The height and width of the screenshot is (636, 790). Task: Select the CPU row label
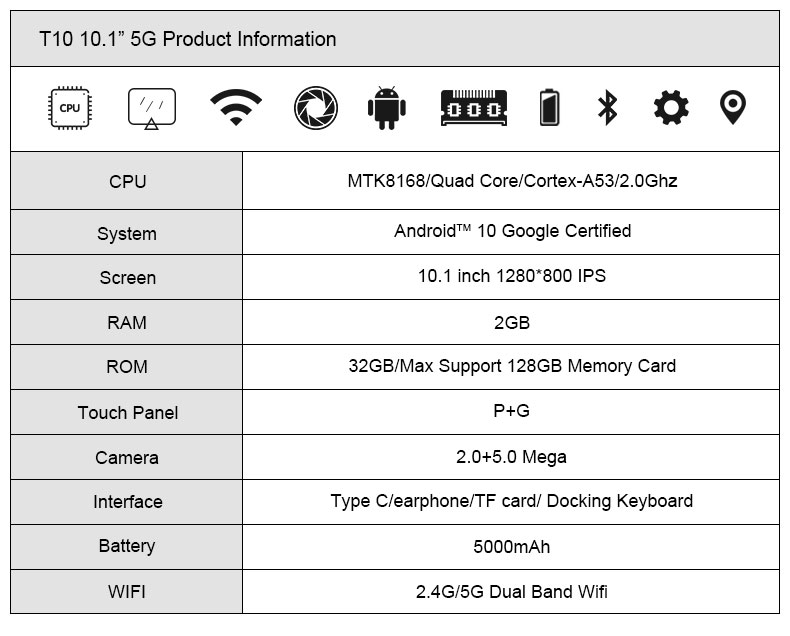click(127, 181)
